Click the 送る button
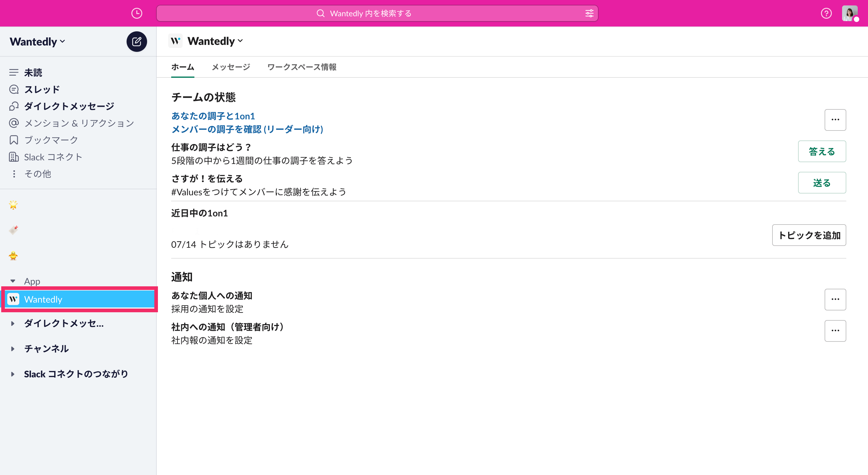Image resolution: width=868 pixels, height=475 pixels. pyautogui.click(x=822, y=183)
